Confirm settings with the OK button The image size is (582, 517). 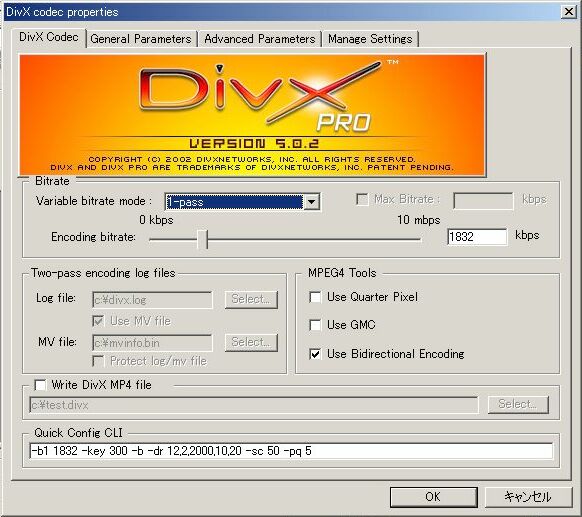[x=434, y=497]
